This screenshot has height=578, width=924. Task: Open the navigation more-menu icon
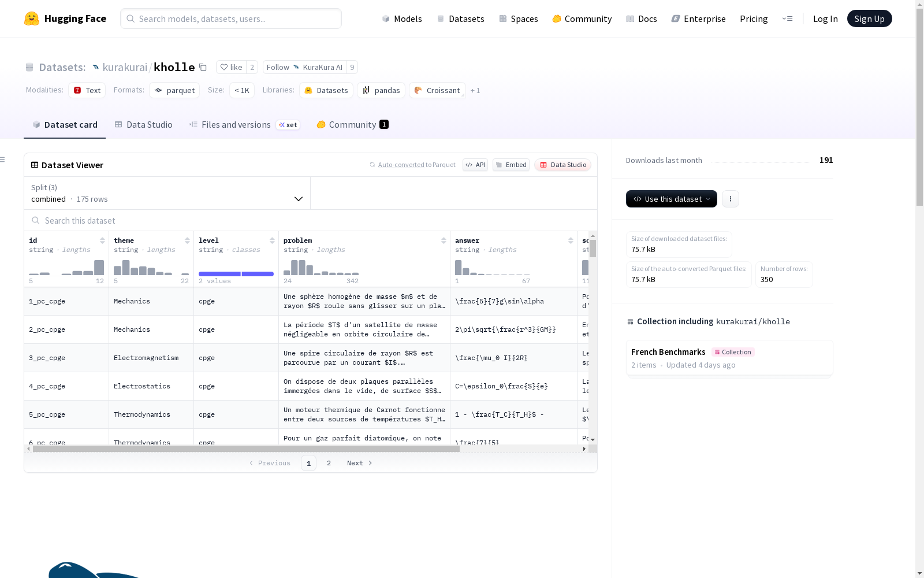pos(787,18)
